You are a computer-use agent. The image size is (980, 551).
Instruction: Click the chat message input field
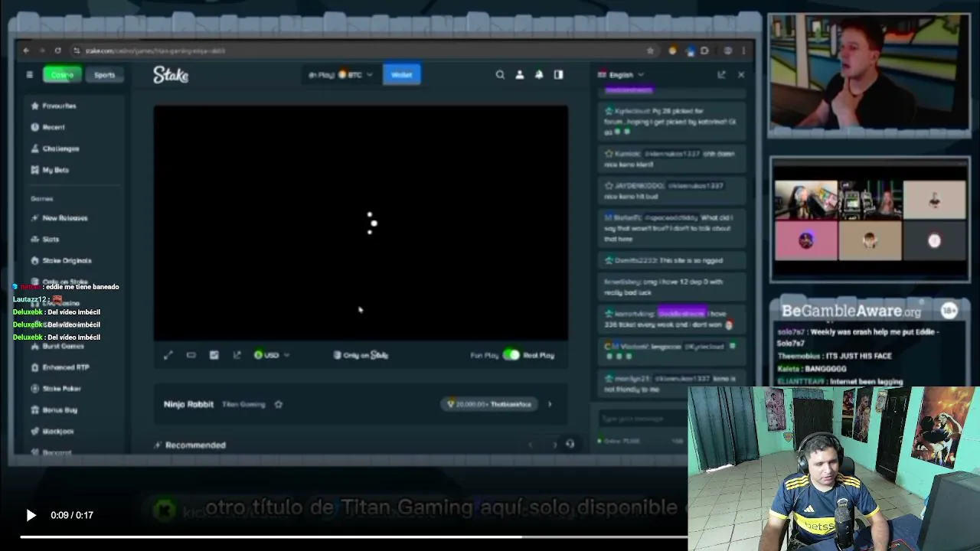pyautogui.click(x=642, y=419)
